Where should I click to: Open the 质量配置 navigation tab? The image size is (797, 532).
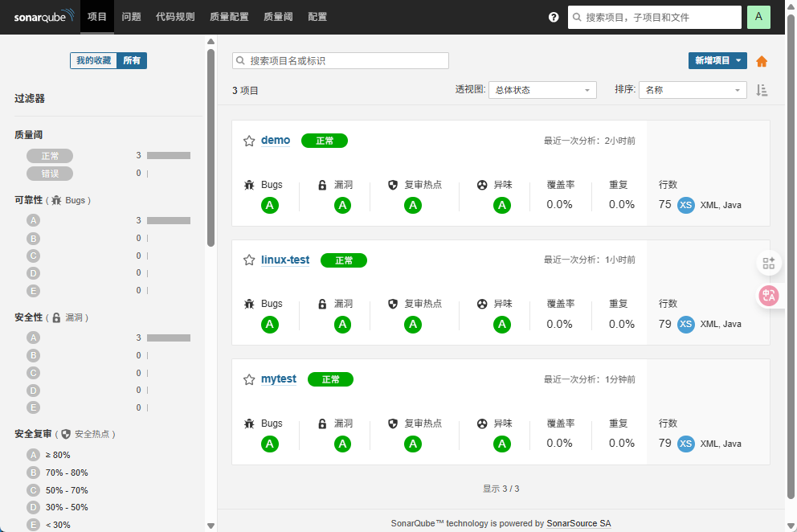click(x=229, y=17)
